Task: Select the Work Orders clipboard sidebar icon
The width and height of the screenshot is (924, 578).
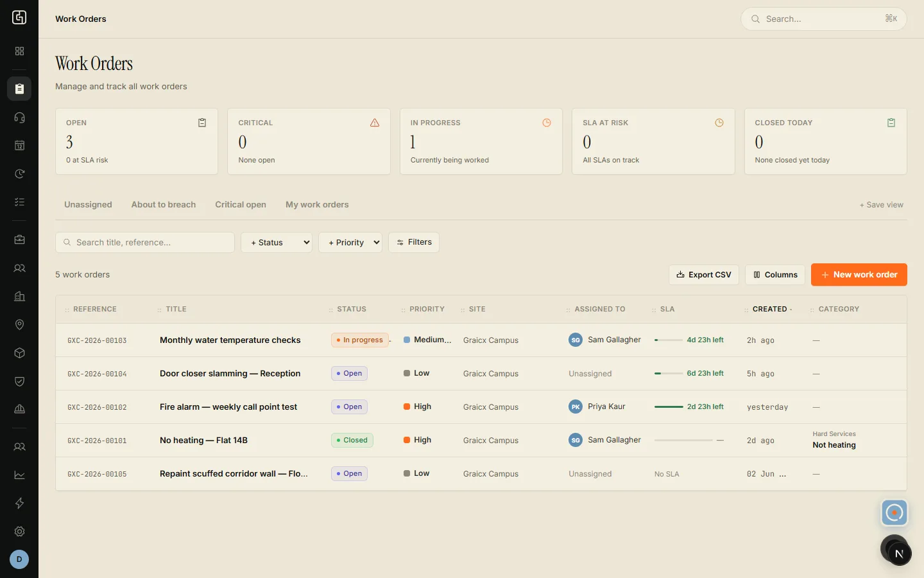Action: (x=19, y=89)
